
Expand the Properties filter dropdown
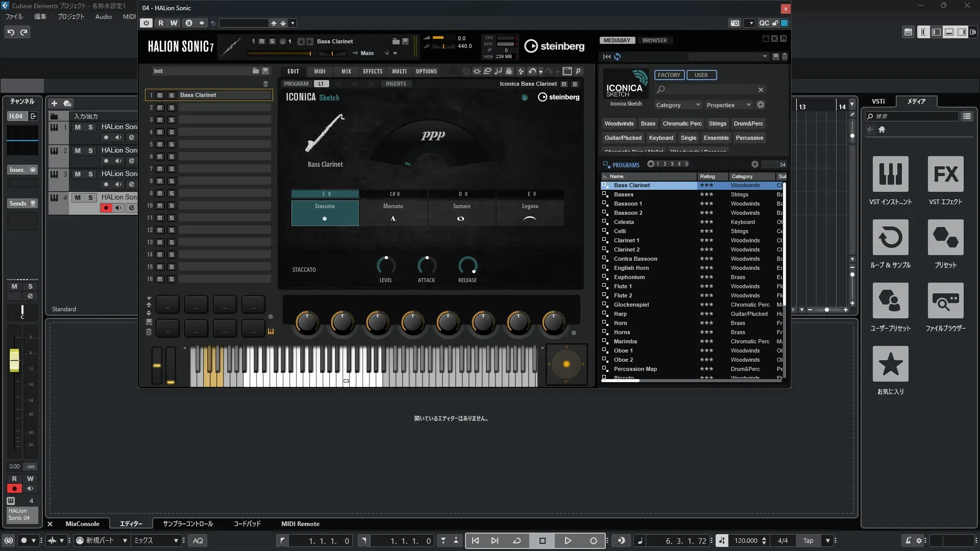[728, 105]
